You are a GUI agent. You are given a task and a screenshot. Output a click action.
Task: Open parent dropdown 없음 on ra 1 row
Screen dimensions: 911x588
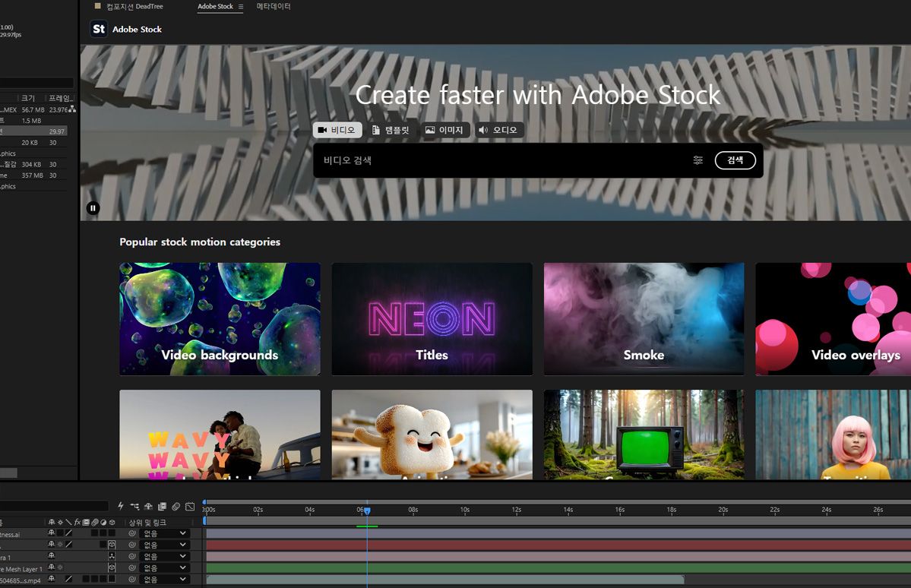(x=164, y=556)
